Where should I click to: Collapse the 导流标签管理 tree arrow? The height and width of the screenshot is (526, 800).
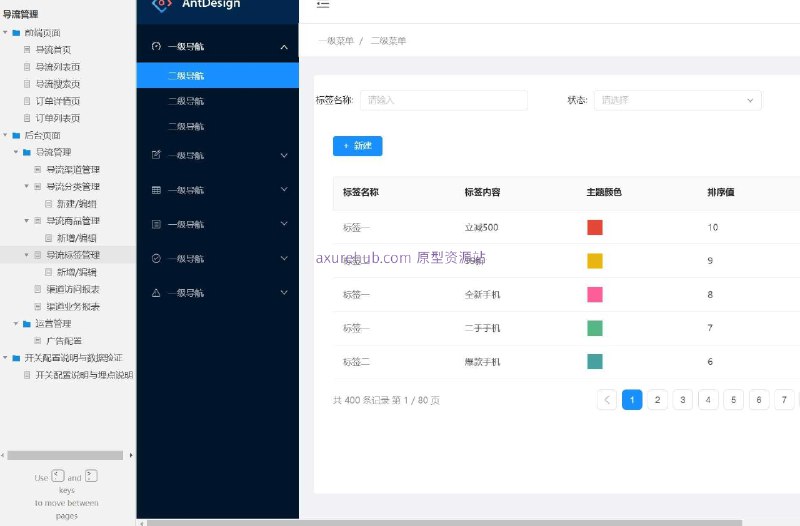pyautogui.click(x=27, y=255)
